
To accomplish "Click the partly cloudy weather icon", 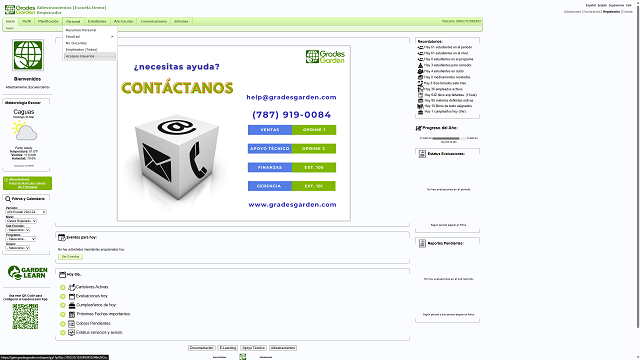I will [24, 131].
